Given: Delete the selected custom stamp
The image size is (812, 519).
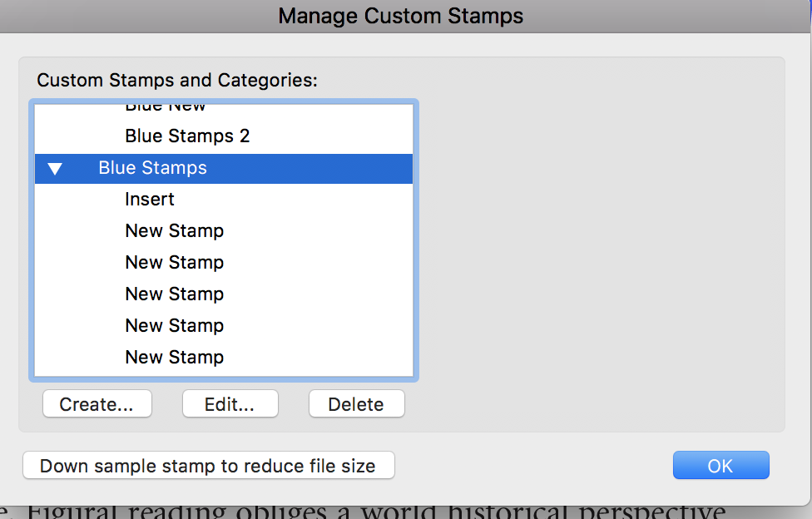Looking at the screenshot, I should (x=356, y=404).
